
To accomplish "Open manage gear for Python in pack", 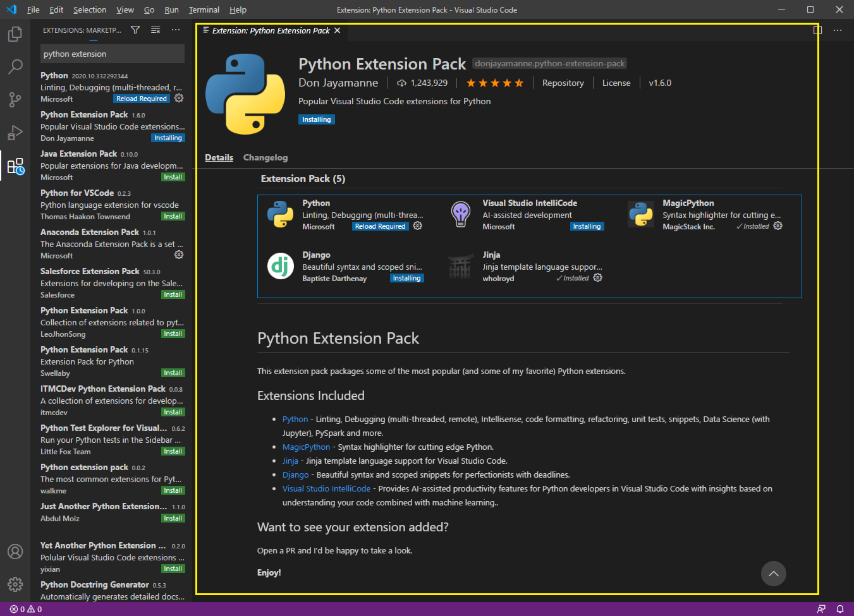I will pyautogui.click(x=417, y=226).
